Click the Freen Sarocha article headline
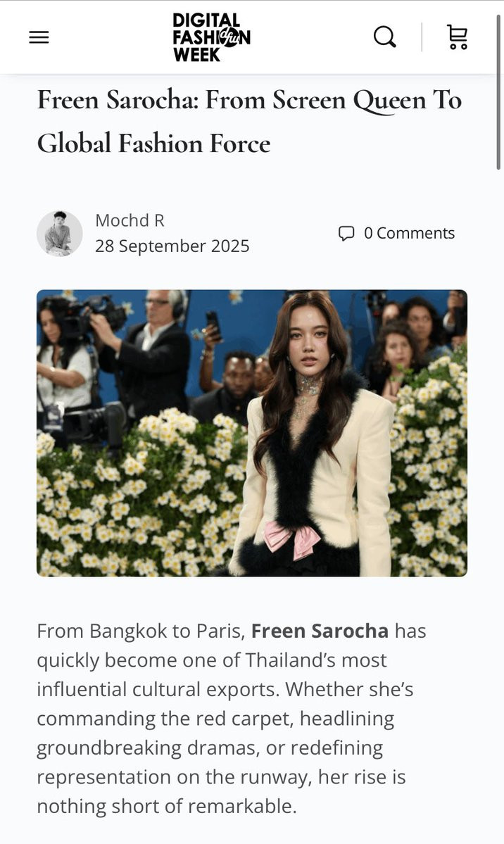The width and height of the screenshot is (504, 844). point(249,122)
